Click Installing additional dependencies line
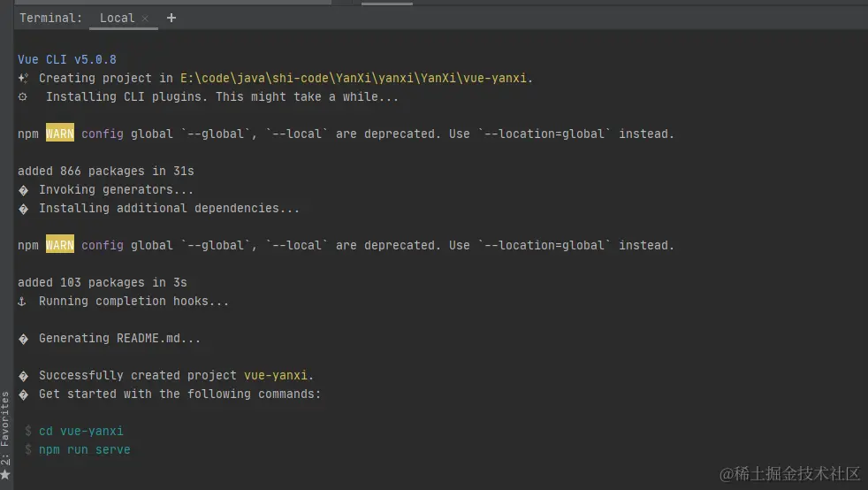 [159, 208]
